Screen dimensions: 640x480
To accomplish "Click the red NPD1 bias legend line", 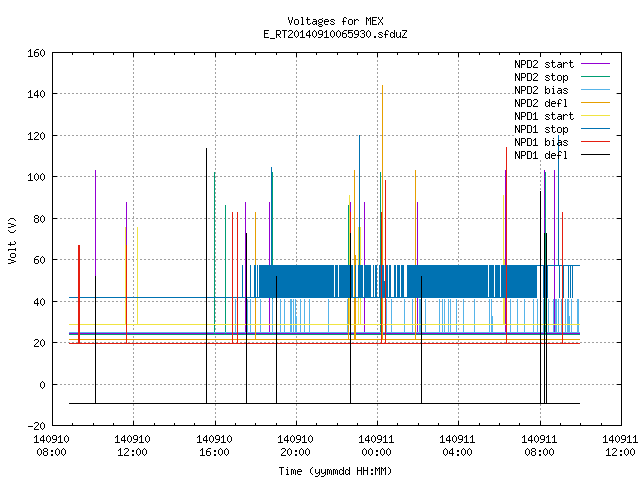I will 596,142.
